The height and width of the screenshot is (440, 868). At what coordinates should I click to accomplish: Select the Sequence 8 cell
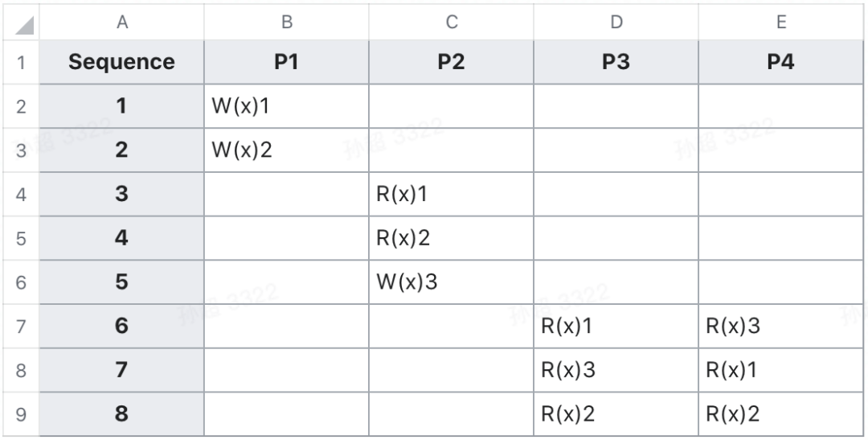(x=121, y=414)
